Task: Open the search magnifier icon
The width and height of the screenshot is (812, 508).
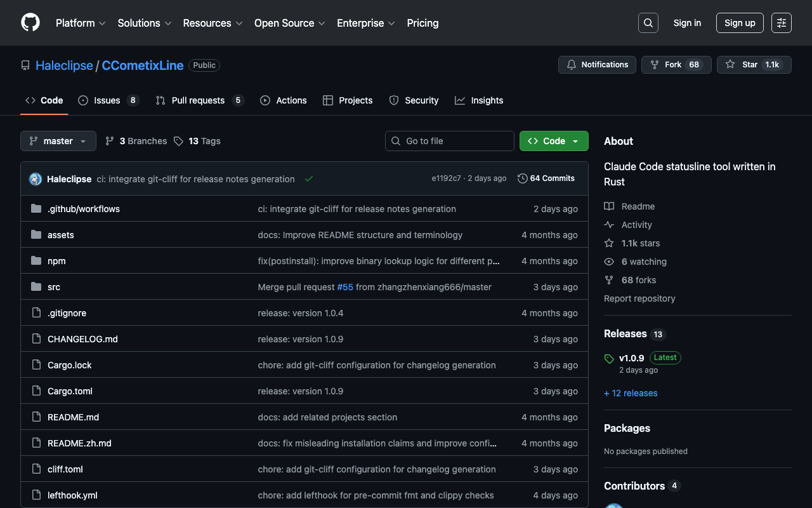Action: click(x=648, y=23)
